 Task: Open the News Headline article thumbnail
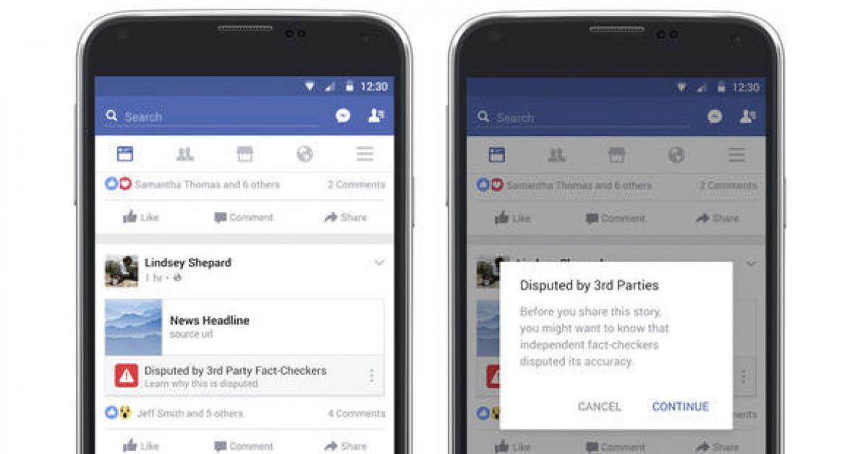pyautogui.click(x=133, y=327)
